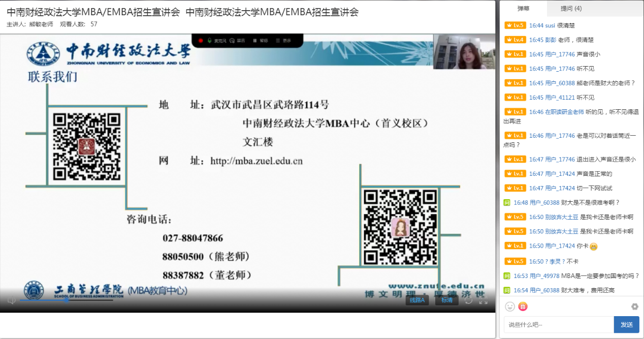Click the message 退出进入声音还是很小
This screenshot has height=339, width=644.
click(x=606, y=159)
